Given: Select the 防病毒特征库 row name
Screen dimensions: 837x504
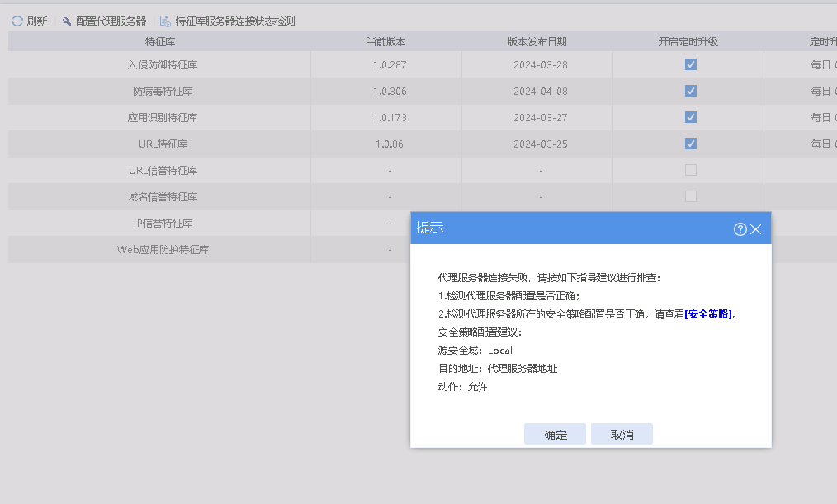Looking at the screenshot, I should point(163,92).
